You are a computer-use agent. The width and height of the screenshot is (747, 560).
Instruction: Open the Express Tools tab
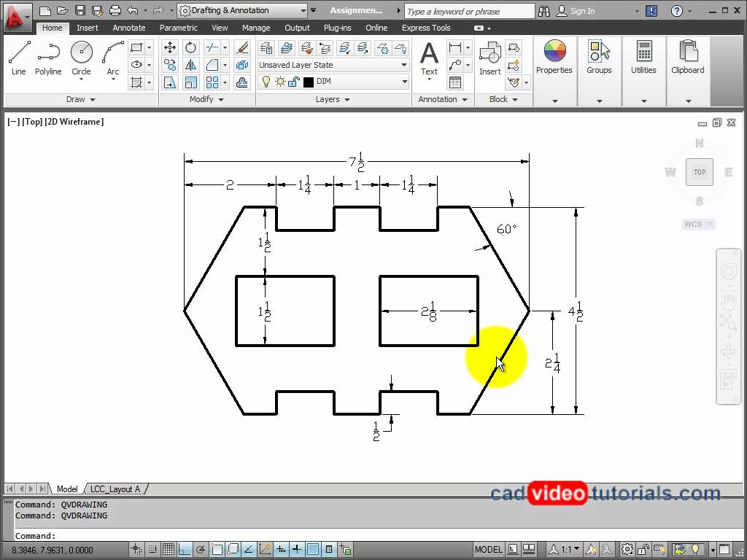click(x=426, y=28)
